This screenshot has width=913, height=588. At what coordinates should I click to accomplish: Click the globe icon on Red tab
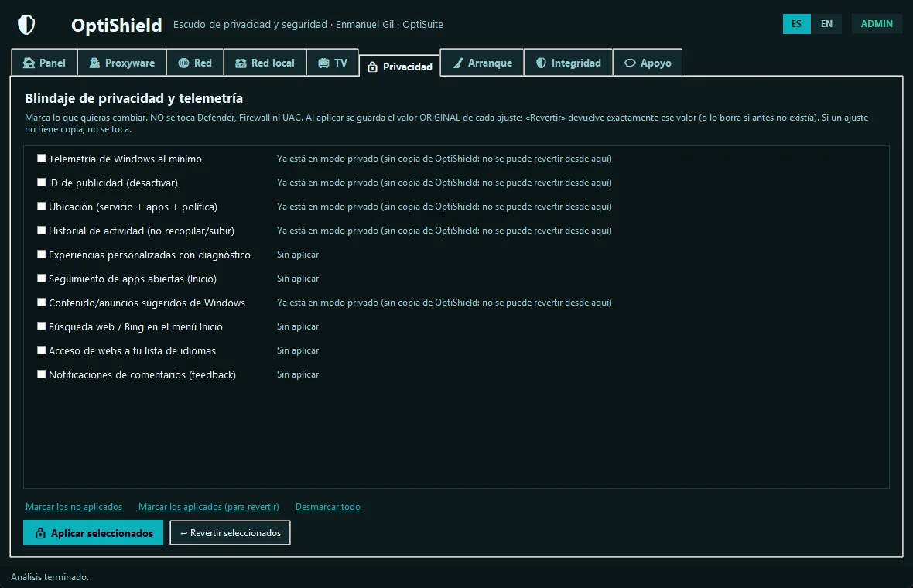[x=183, y=63]
